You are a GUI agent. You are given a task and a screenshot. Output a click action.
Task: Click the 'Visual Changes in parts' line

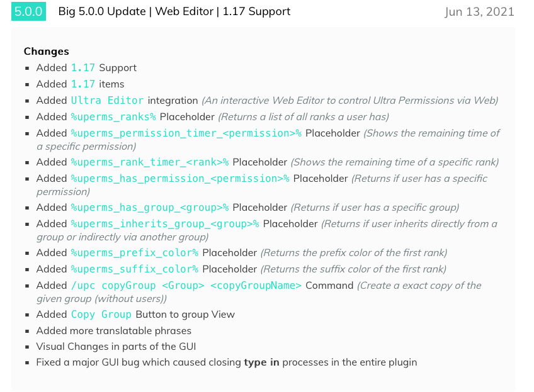click(x=116, y=347)
